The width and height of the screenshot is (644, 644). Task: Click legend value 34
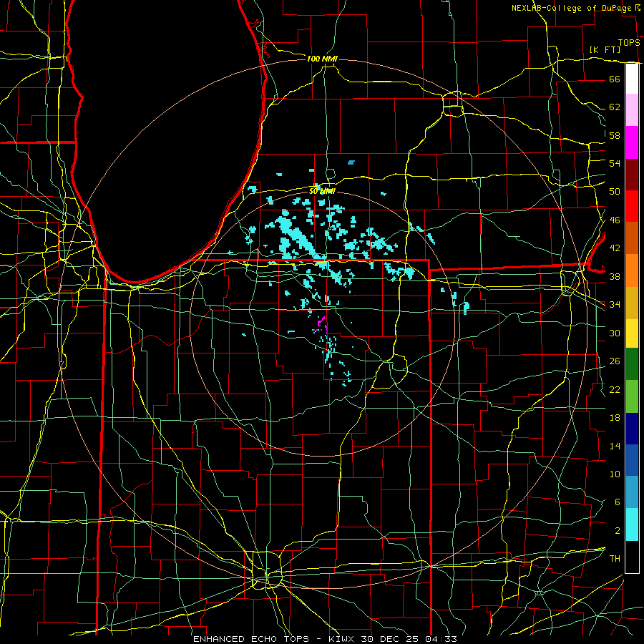[615, 305]
